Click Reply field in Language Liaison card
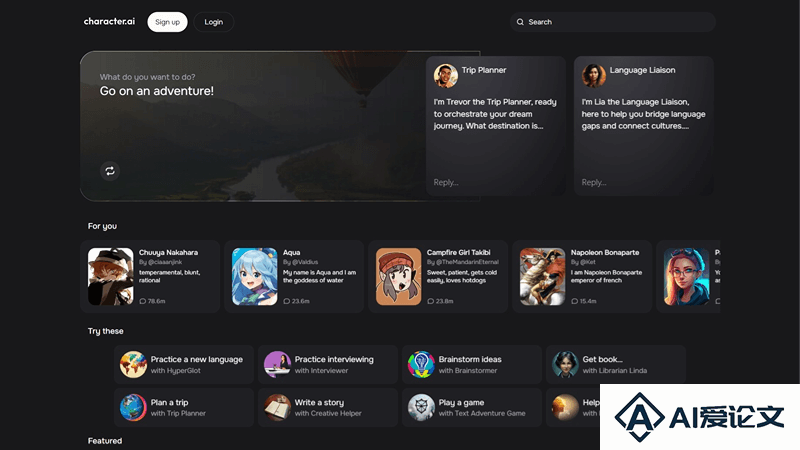The height and width of the screenshot is (450, 800). click(x=594, y=182)
